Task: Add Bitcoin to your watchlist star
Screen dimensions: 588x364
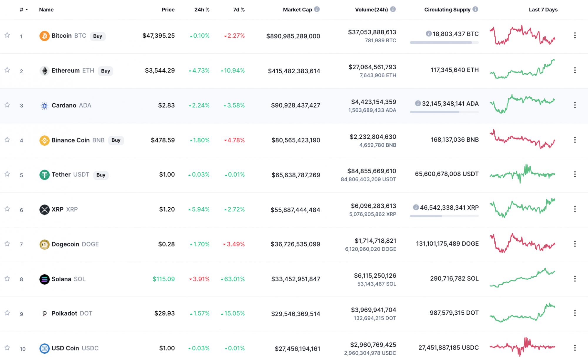Action: click(6, 35)
